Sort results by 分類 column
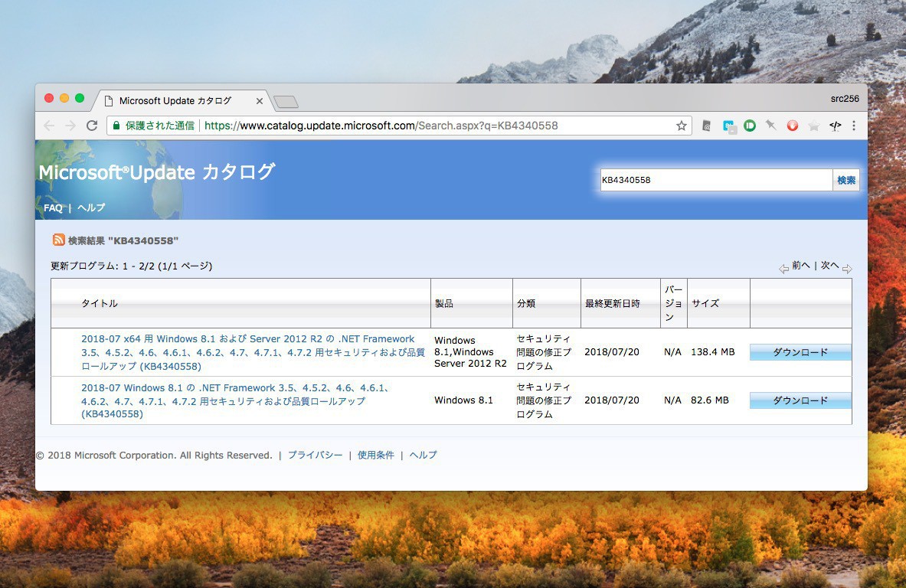906x588 pixels. (x=526, y=303)
